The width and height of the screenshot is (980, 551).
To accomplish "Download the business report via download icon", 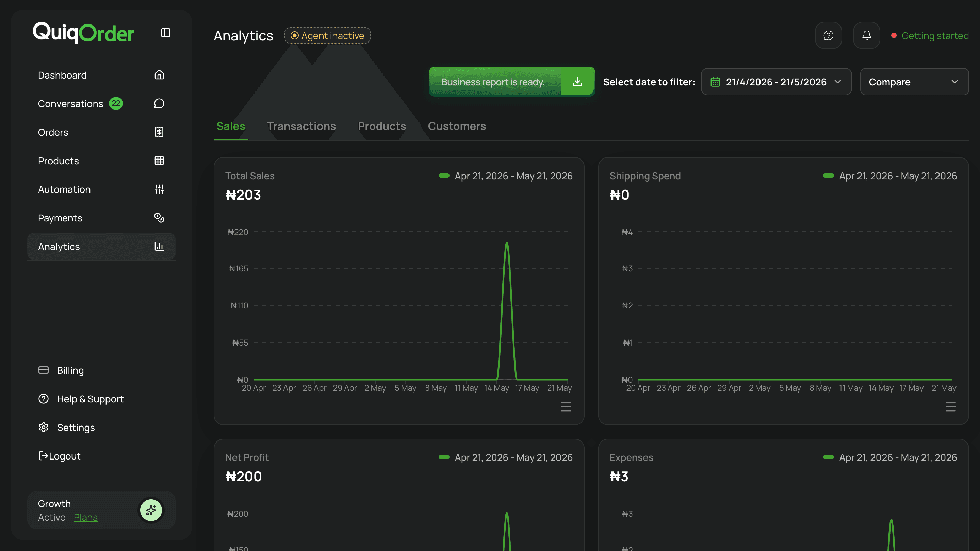I will (x=577, y=81).
